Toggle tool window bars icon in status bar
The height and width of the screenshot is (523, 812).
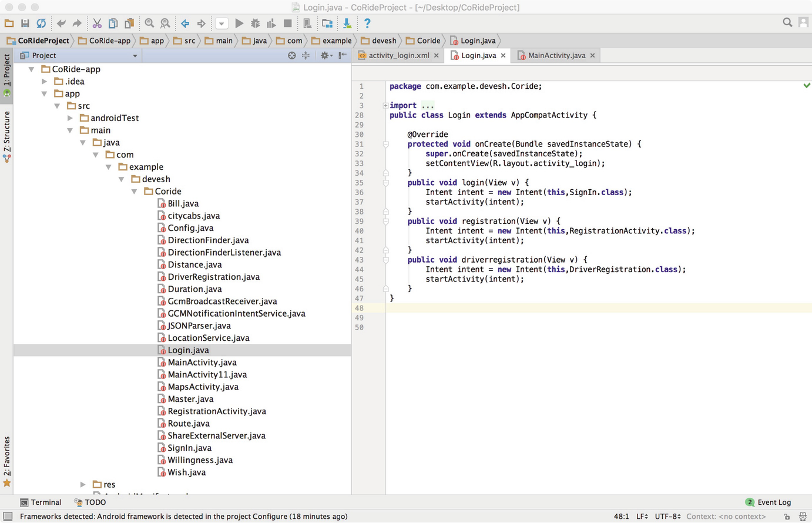tap(8, 517)
